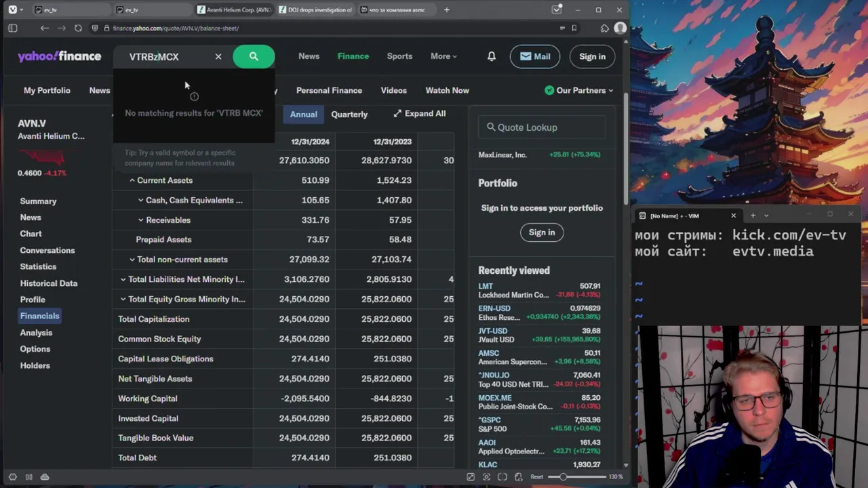Click the header Sign in button

[x=592, y=56]
